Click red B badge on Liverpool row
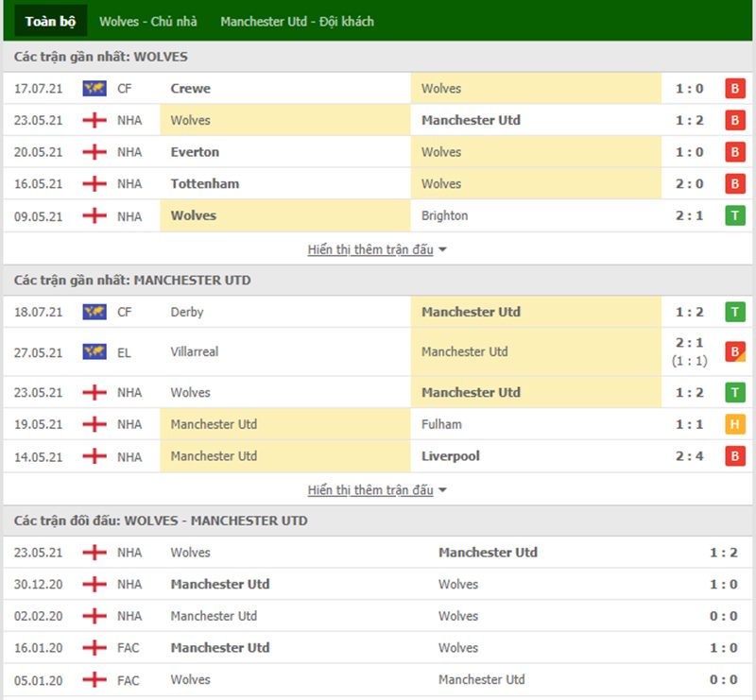This screenshot has height=700, width=756. click(735, 456)
